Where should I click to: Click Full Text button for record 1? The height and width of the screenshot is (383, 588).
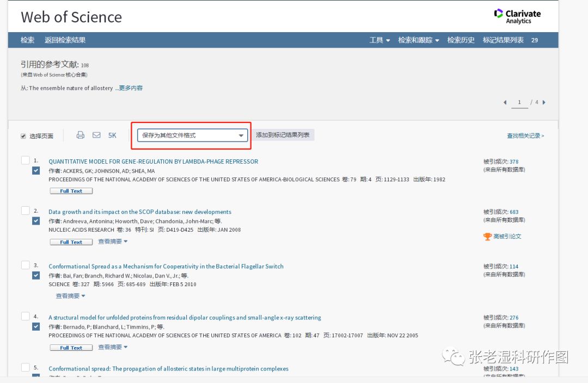71,191
